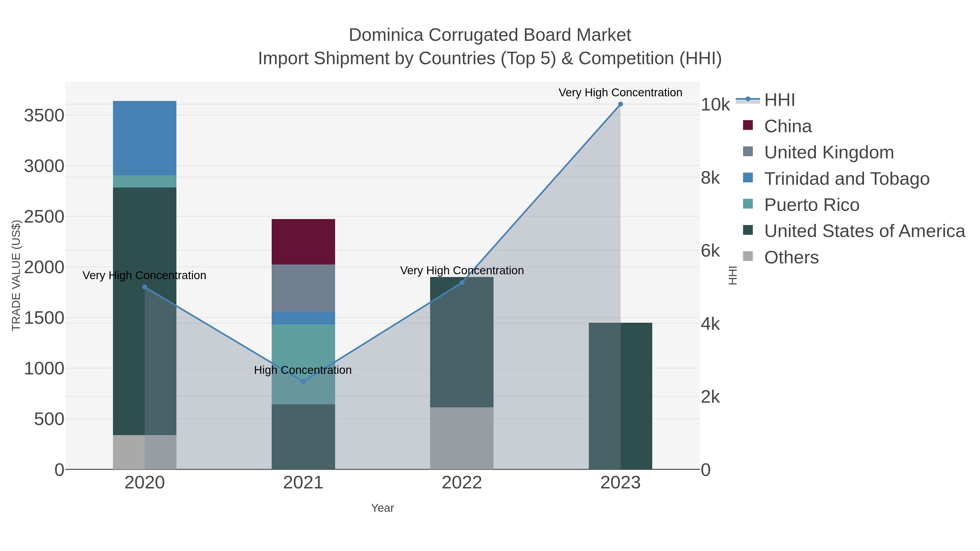The height and width of the screenshot is (551, 980).
Task: Click the Trinidad and Tobago blue swatch
Action: click(748, 178)
